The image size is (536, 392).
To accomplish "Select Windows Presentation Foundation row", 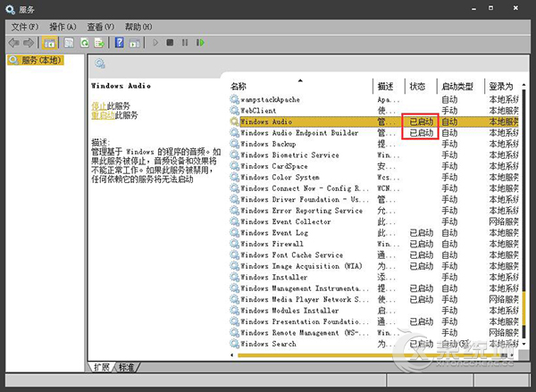I will 374,321.
